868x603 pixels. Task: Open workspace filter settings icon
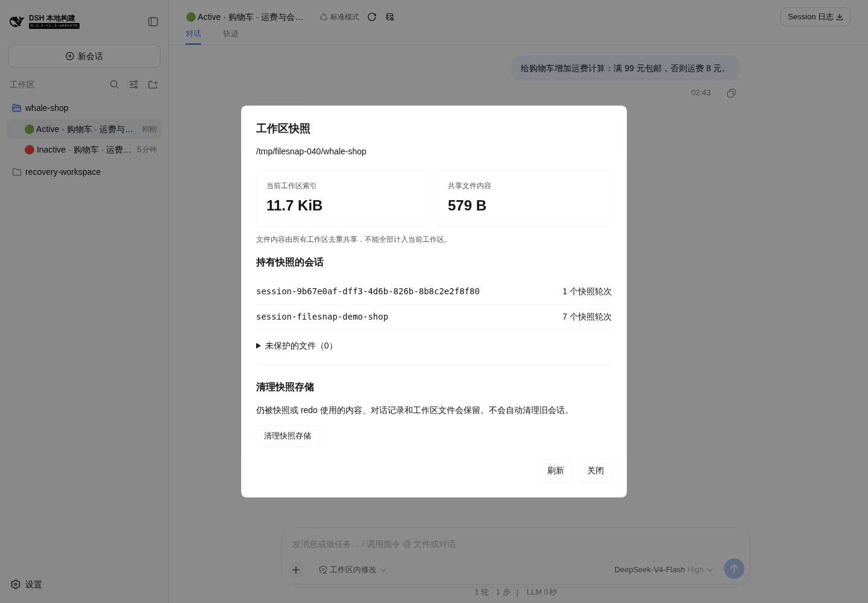pyautogui.click(x=134, y=84)
